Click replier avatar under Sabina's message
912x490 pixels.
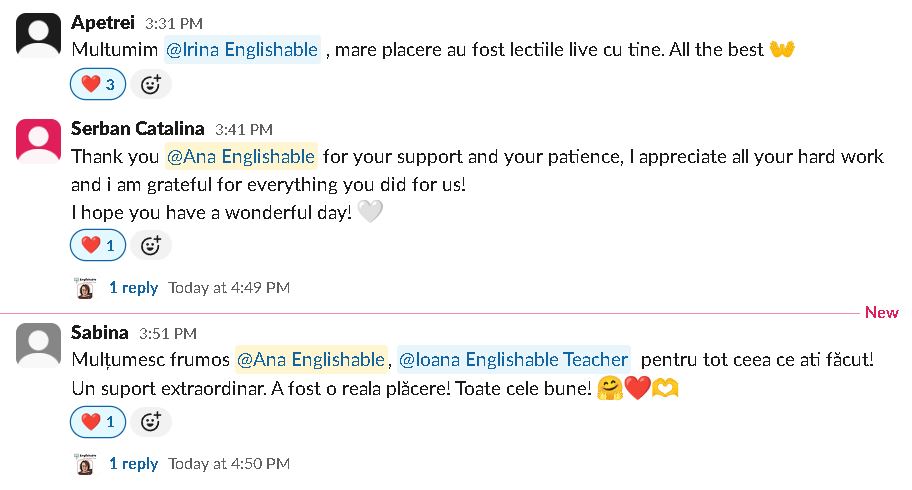pyautogui.click(x=85, y=464)
